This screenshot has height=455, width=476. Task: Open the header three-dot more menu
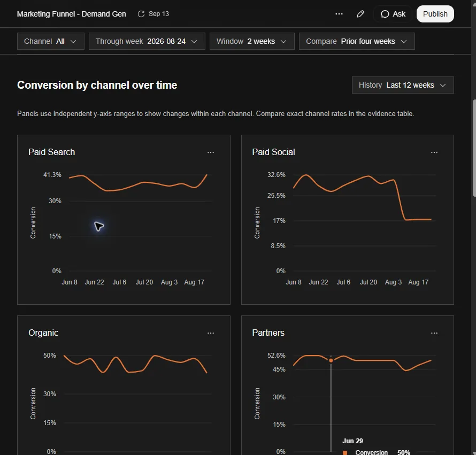[339, 14]
